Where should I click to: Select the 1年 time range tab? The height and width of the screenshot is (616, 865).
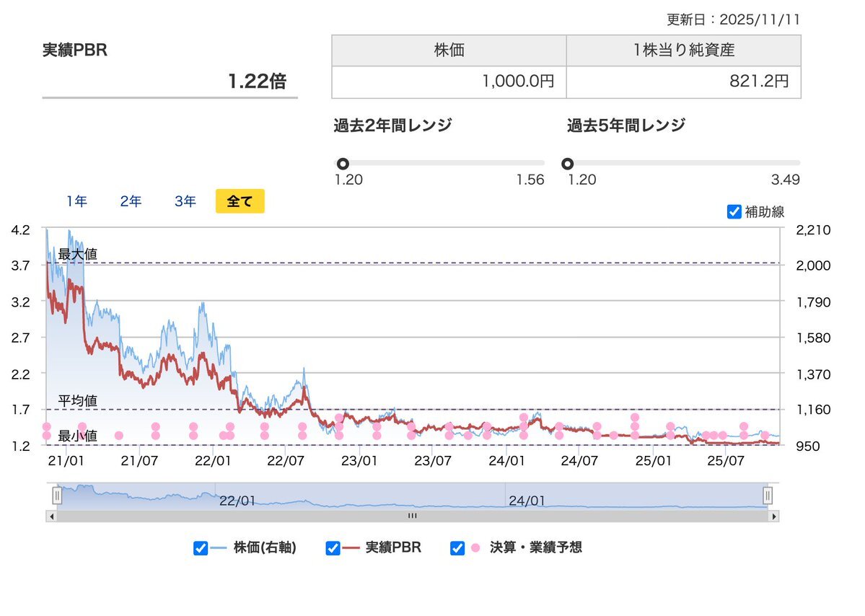[x=76, y=202]
